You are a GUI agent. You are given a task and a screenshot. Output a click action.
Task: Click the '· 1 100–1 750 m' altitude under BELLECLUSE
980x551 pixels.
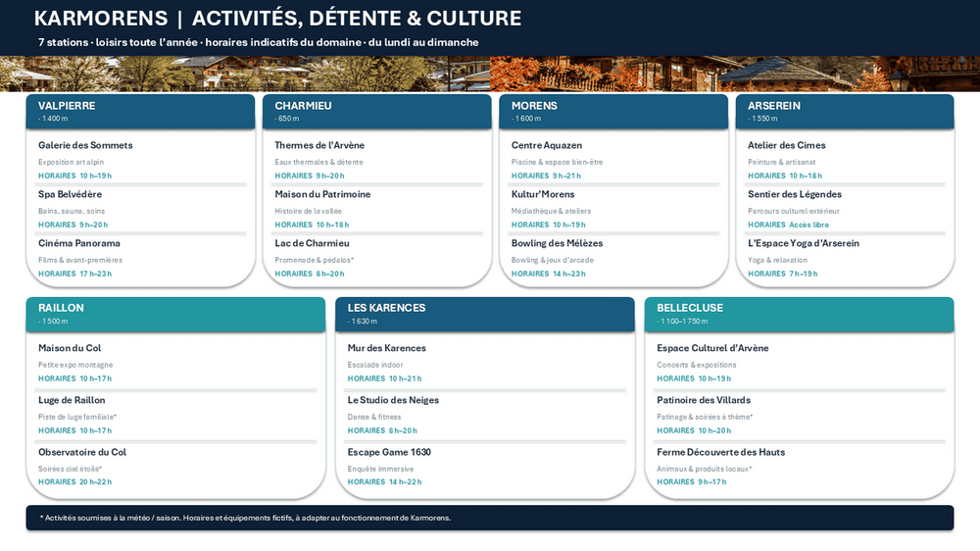pyautogui.click(x=682, y=322)
